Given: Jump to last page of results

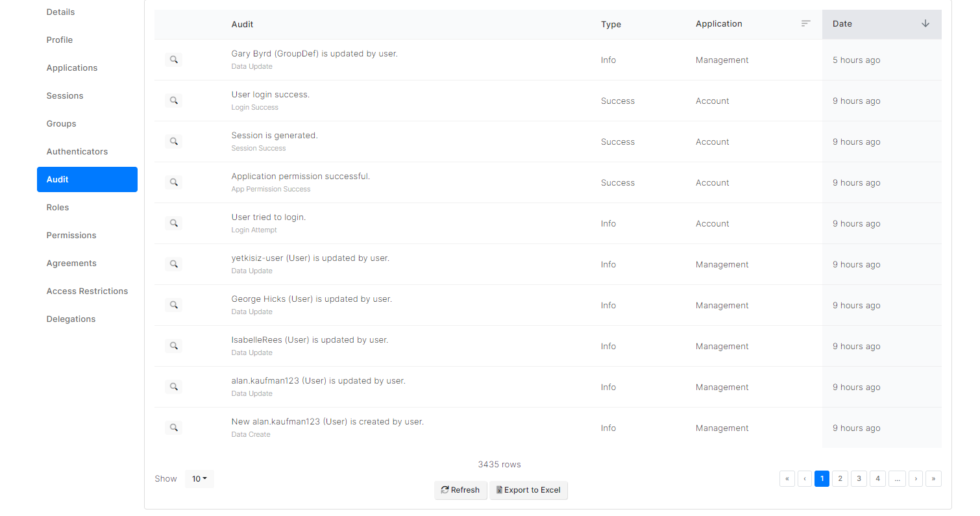Looking at the screenshot, I should pos(933,479).
